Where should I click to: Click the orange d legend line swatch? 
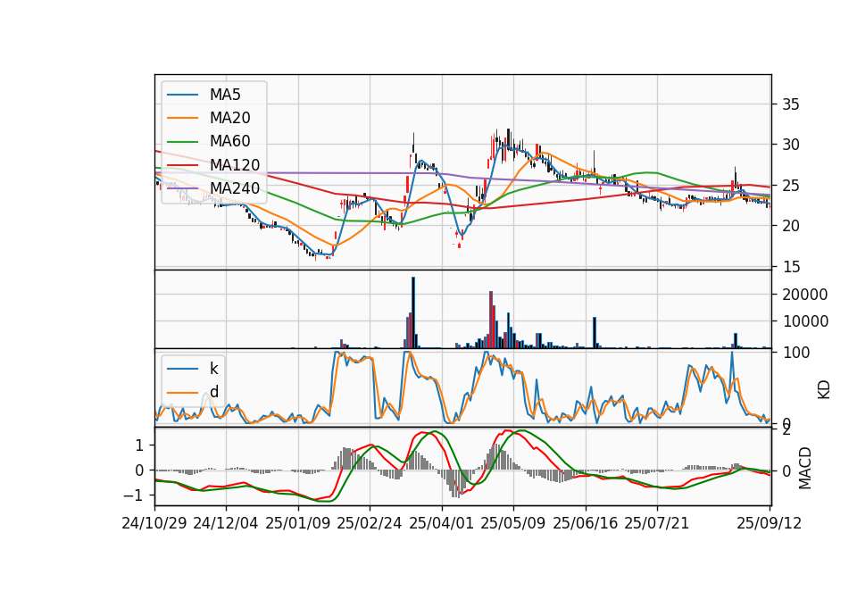point(182,392)
